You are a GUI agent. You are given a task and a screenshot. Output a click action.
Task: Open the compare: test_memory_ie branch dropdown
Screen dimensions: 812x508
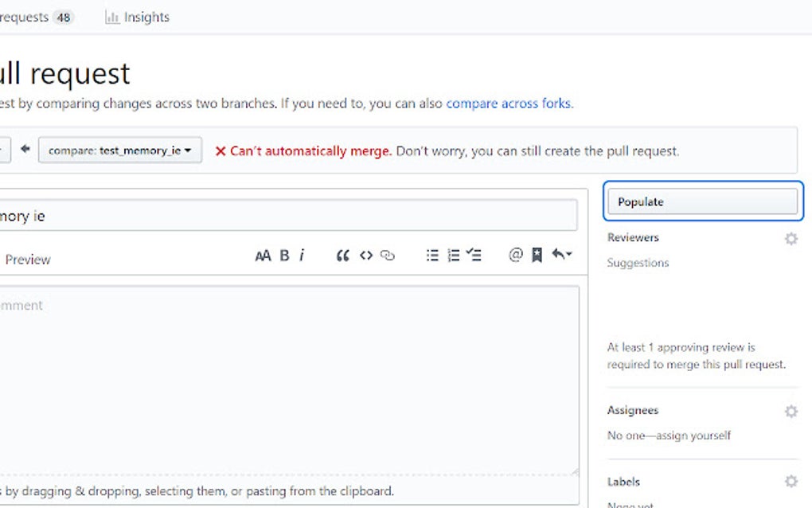coord(119,150)
